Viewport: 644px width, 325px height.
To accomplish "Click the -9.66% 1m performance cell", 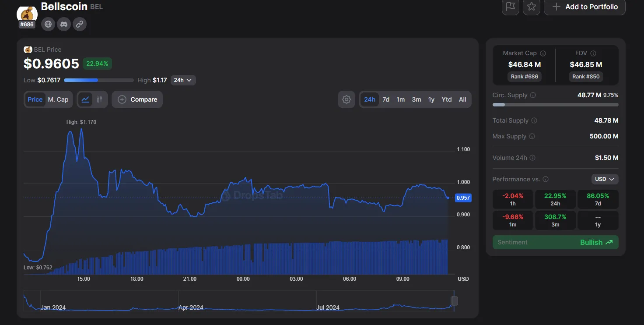I will click(x=513, y=220).
